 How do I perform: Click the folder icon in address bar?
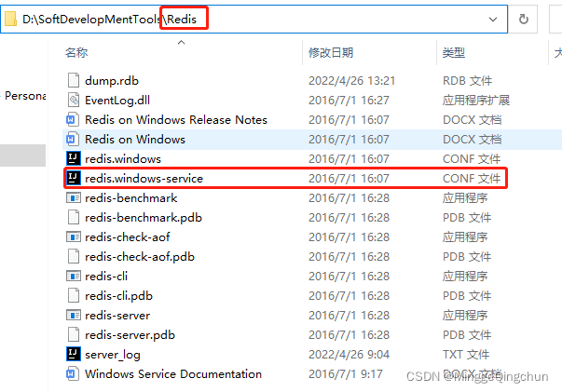(10, 19)
